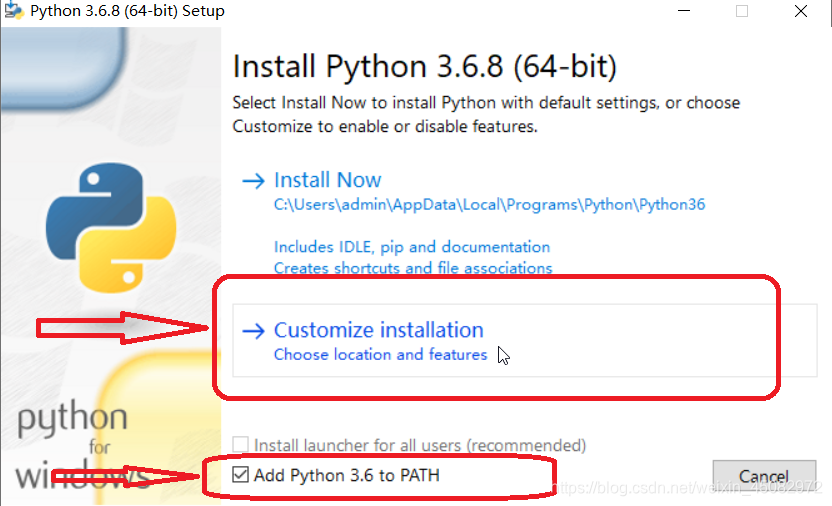Minimize the Python Setup window

tap(684, 11)
